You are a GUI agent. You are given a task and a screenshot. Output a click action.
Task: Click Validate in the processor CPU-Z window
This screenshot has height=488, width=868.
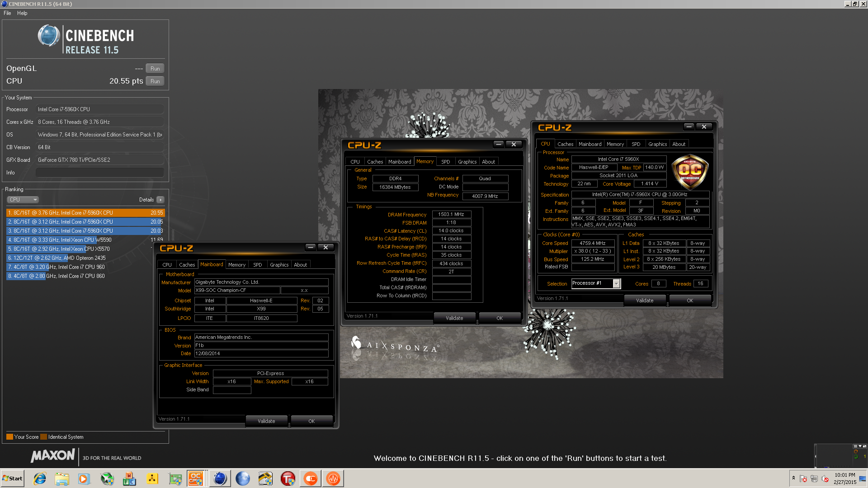tap(645, 300)
